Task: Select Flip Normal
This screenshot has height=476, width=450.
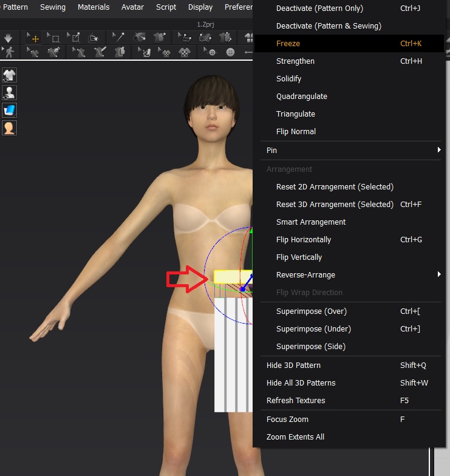Action: [349, 131]
